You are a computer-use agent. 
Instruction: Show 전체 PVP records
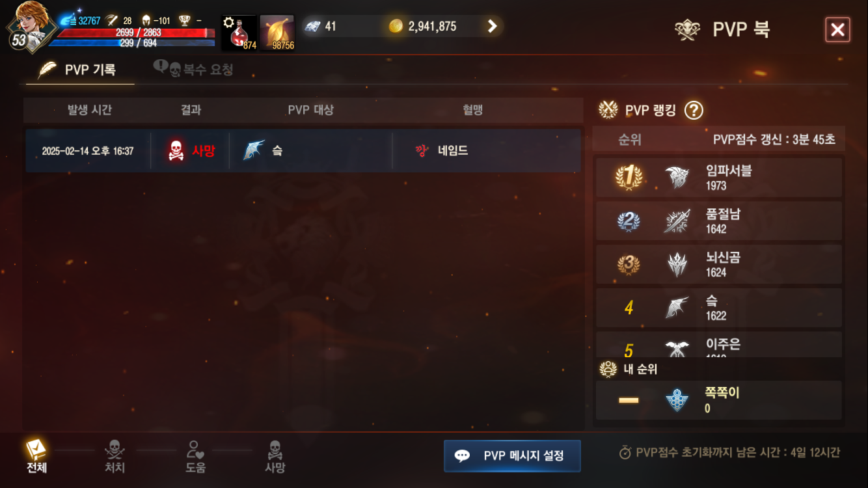(x=36, y=457)
